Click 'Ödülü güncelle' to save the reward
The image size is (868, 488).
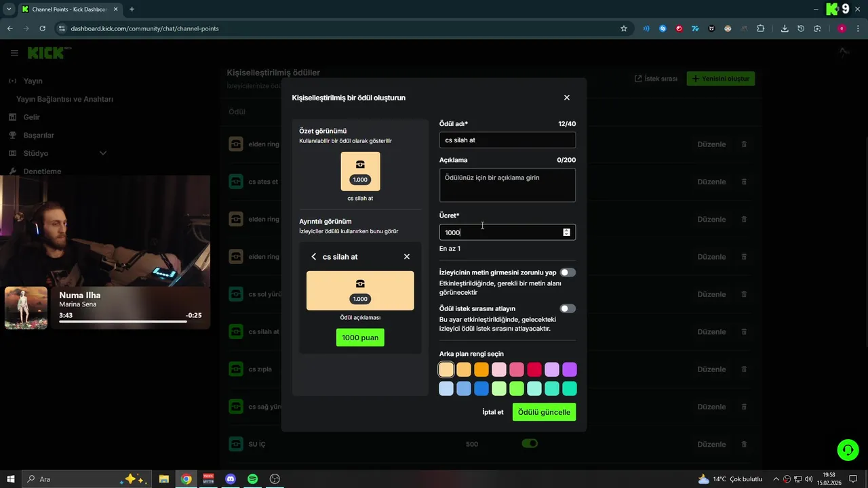click(x=544, y=412)
